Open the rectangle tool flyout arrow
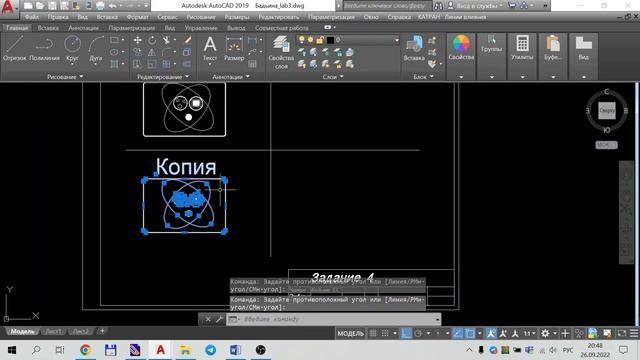Viewport: 640px width, 360px height. 123,40
